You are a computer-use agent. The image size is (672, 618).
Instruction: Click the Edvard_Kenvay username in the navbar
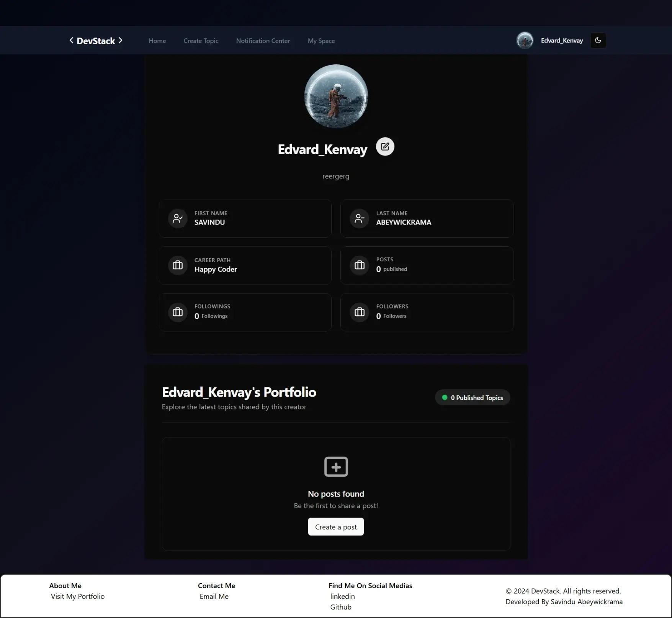coord(562,41)
